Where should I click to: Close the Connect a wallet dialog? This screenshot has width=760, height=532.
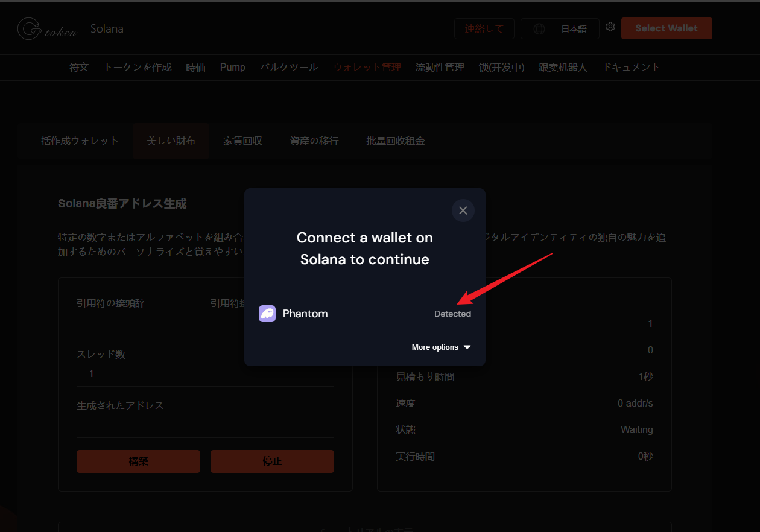pyautogui.click(x=463, y=211)
